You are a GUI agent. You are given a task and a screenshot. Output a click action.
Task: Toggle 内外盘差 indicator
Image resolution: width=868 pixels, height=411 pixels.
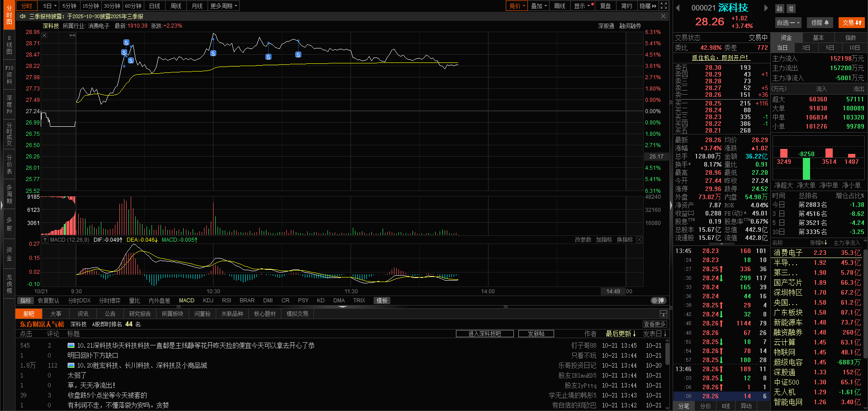click(159, 301)
